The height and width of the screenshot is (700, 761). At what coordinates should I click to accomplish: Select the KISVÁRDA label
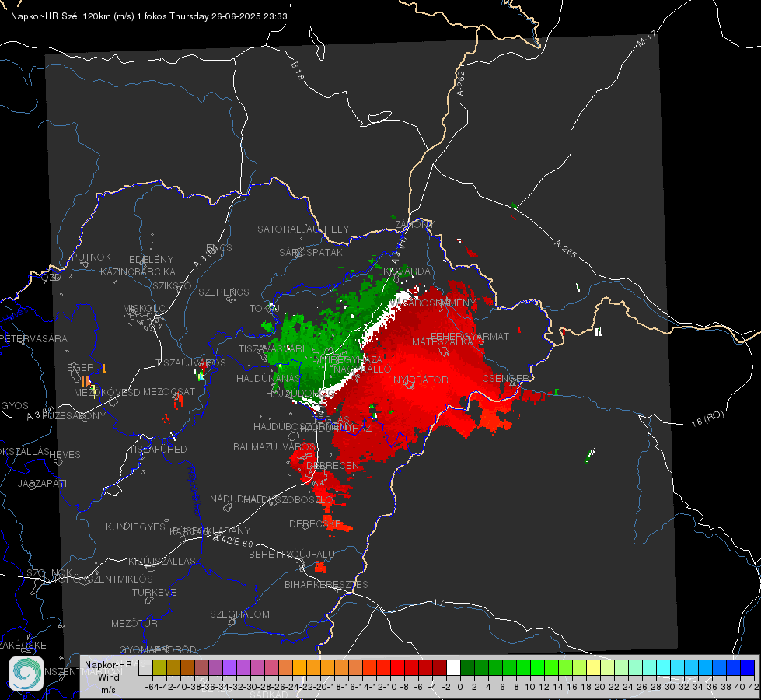coord(407,271)
